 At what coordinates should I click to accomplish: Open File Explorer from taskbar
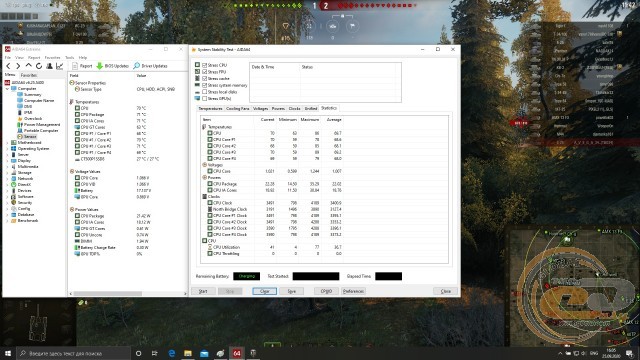pyautogui.click(x=188, y=353)
